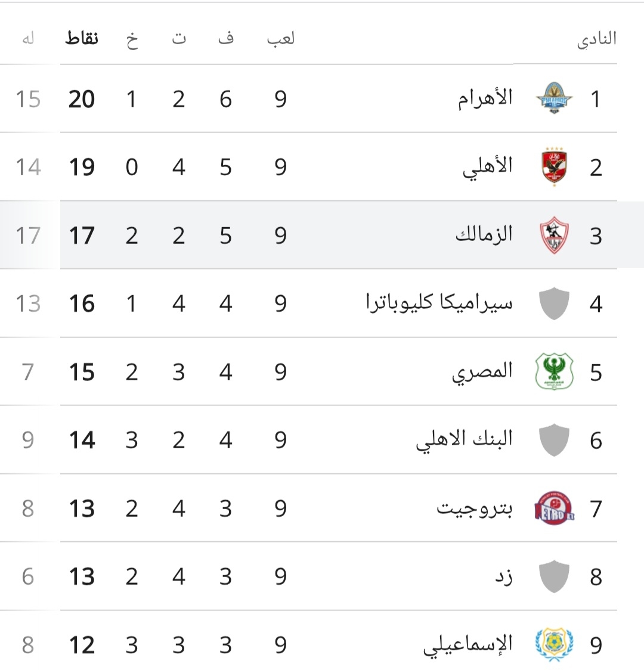Click the ف wins column header
Image resolution: width=644 pixels, height=670 pixels.
pyautogui.click(x=225, y=38)
